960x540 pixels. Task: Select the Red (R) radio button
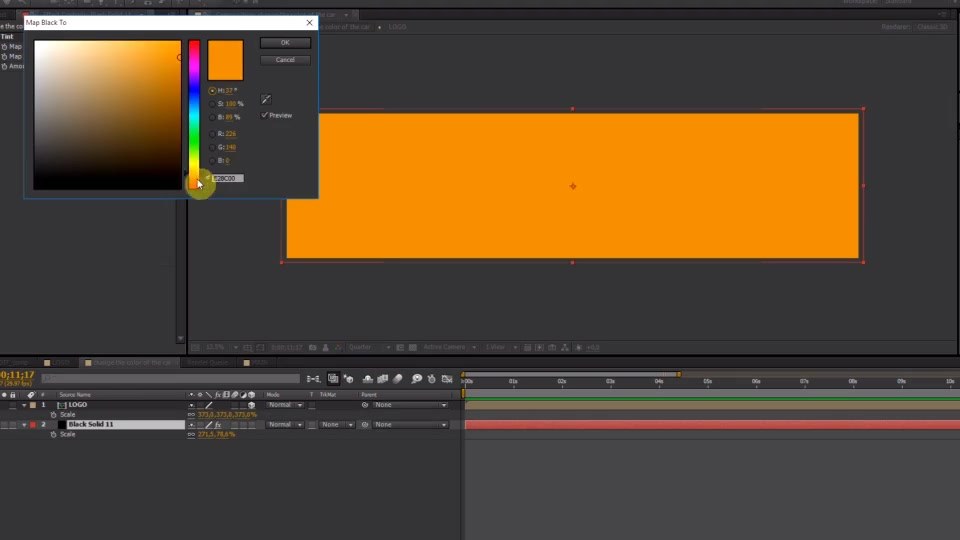[x=212, y=133]
